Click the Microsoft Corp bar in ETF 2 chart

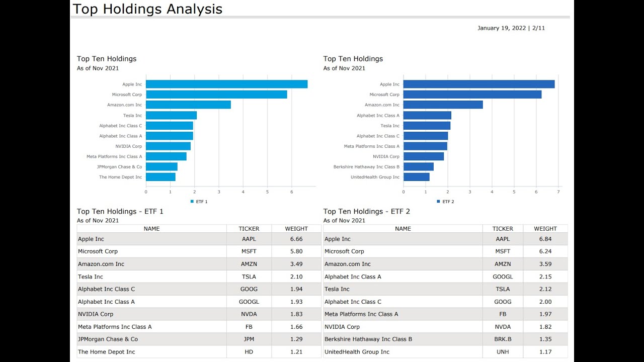472,95
